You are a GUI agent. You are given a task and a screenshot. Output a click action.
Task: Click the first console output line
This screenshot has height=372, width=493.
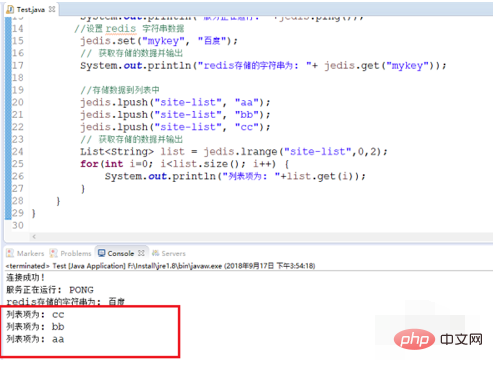click(25, 277)
